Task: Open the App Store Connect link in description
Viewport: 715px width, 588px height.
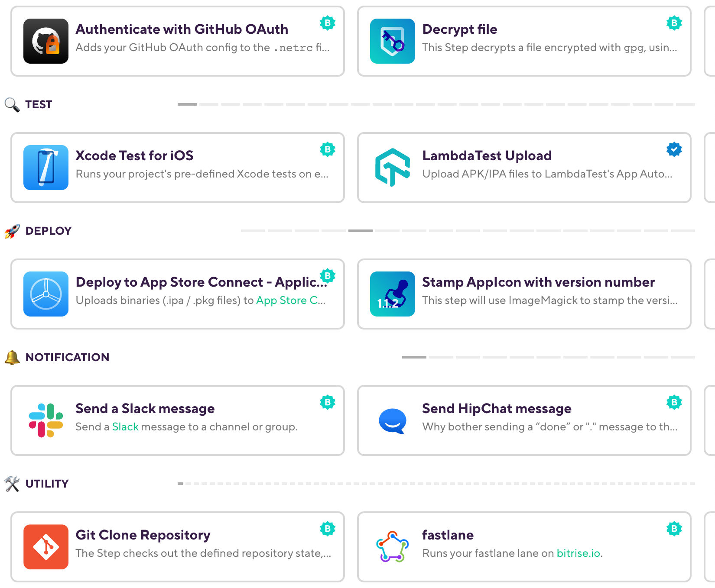Action: click(x=291, y=300)
